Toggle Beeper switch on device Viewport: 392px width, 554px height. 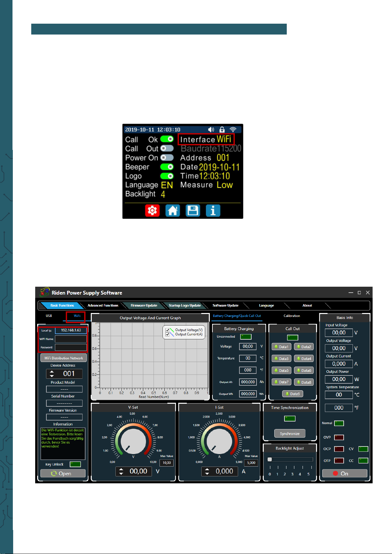[167, 167]
